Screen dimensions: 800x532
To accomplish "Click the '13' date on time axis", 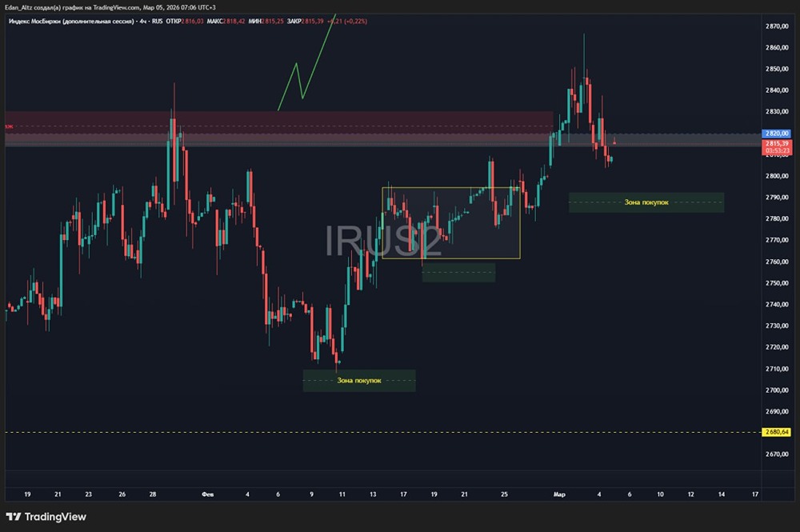I will click(x=373, y=494).
